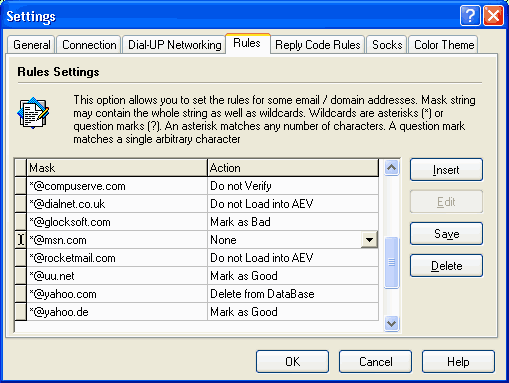Click Mark as Good cell for *@yahoo.de

(x=293, y=312)
